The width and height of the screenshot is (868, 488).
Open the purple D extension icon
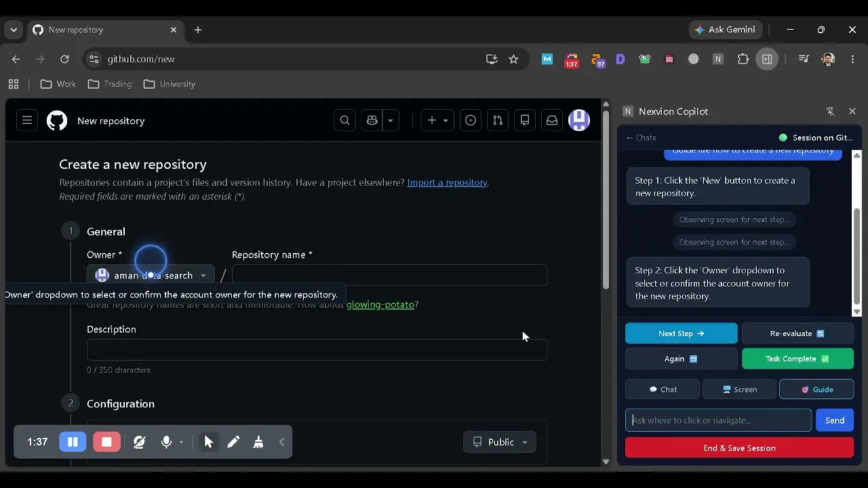point(620,59)
